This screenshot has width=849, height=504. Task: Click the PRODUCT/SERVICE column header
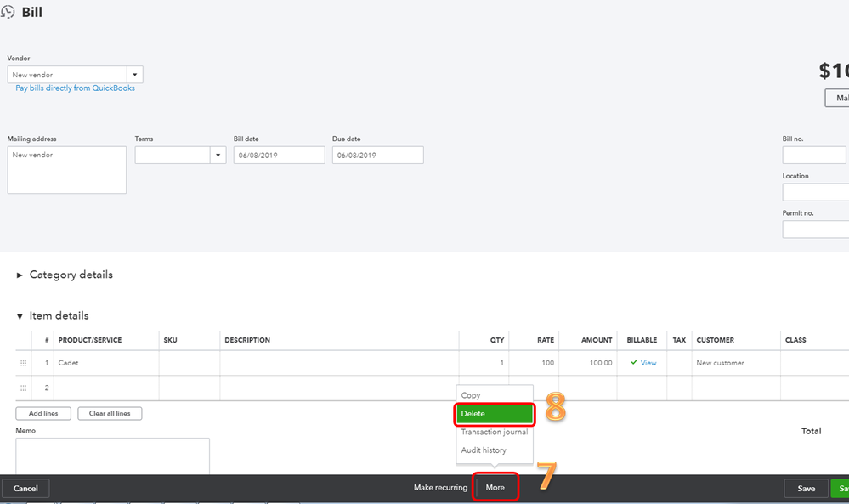(x=90, y=340)
